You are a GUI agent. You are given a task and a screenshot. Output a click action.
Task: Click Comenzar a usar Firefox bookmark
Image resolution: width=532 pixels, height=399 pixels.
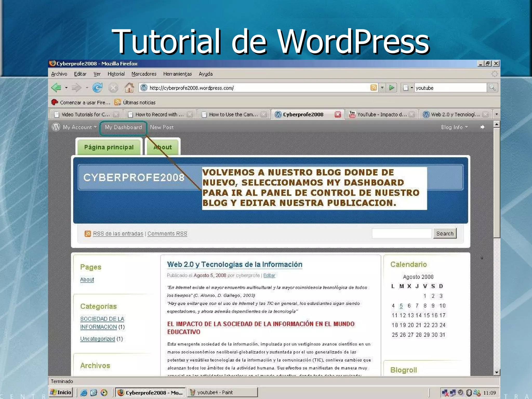[x=81, y=103]
